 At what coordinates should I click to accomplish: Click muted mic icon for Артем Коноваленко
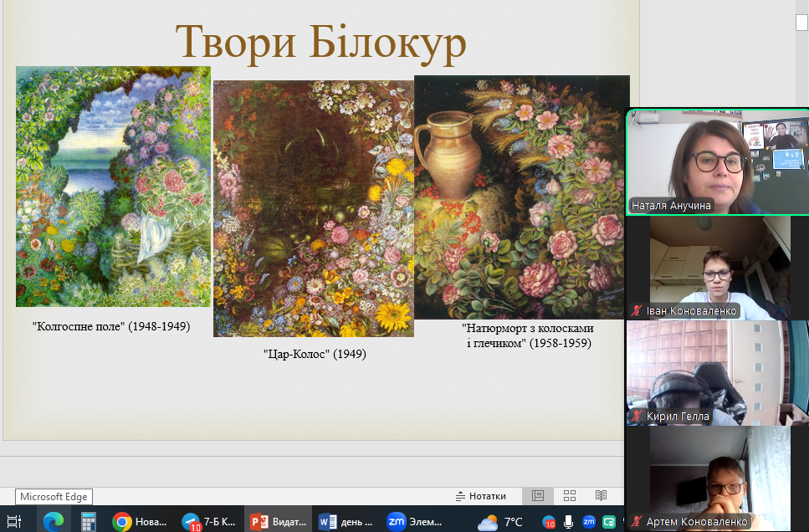tap(637, 522)
